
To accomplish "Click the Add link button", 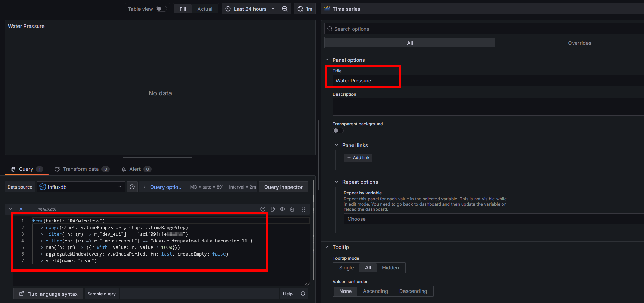I will tap(358, 158).
